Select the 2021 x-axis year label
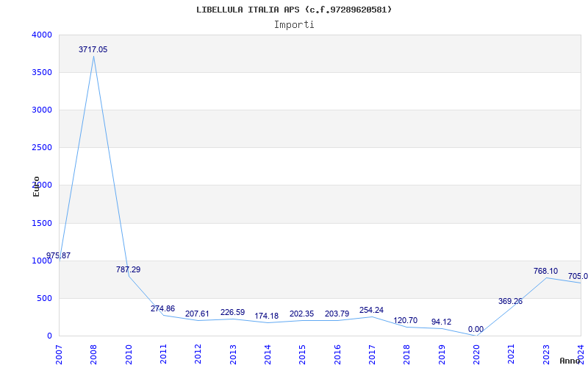This screenshot has width=588, height=368. pyautogui.click(x=511, y=355)
